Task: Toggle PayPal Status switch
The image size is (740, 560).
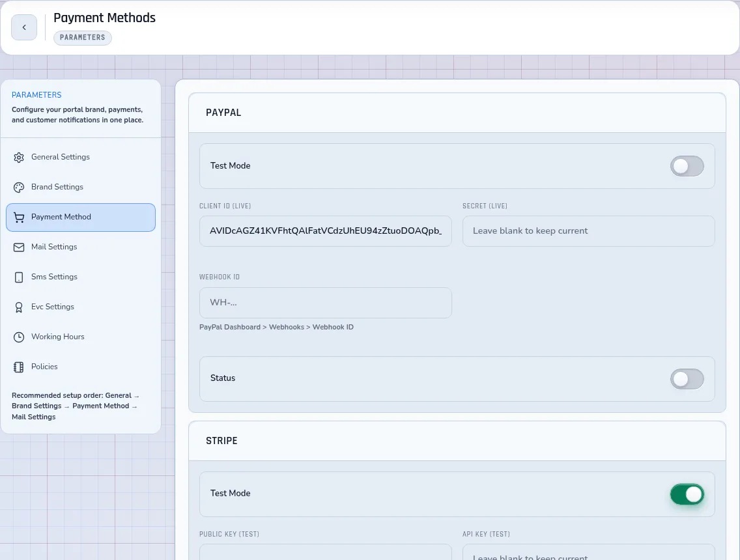Action: (687, 379)
